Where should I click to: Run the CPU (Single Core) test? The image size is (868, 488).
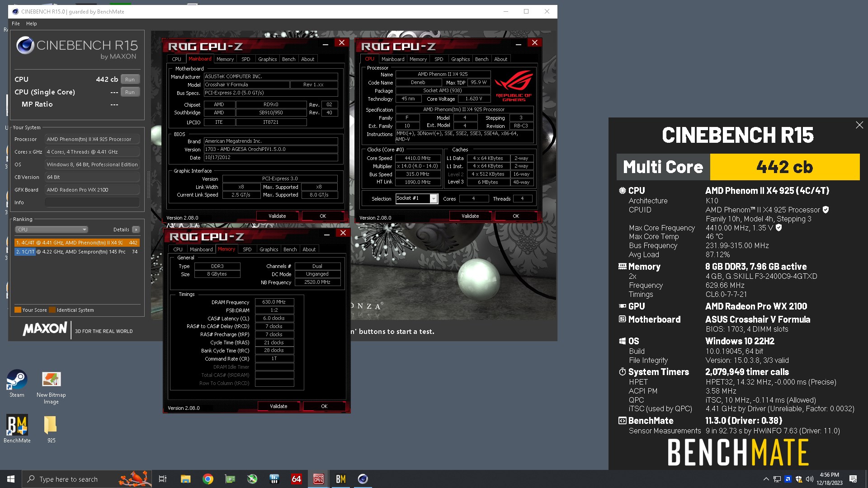(x=130, y=92)
